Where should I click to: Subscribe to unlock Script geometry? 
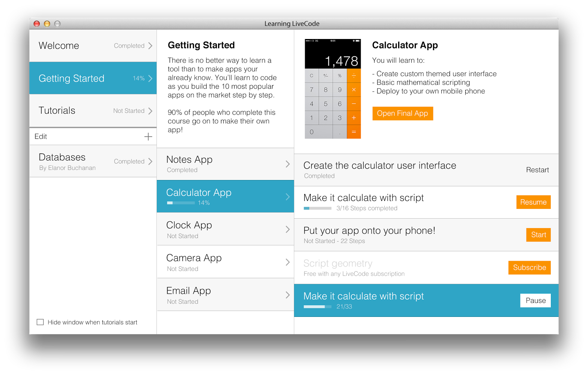529,268
